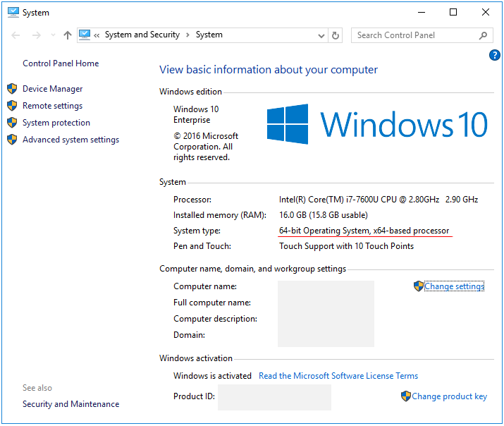Click shield icon next to Change settings
The image size is (504, 426).
coord(419,286)
